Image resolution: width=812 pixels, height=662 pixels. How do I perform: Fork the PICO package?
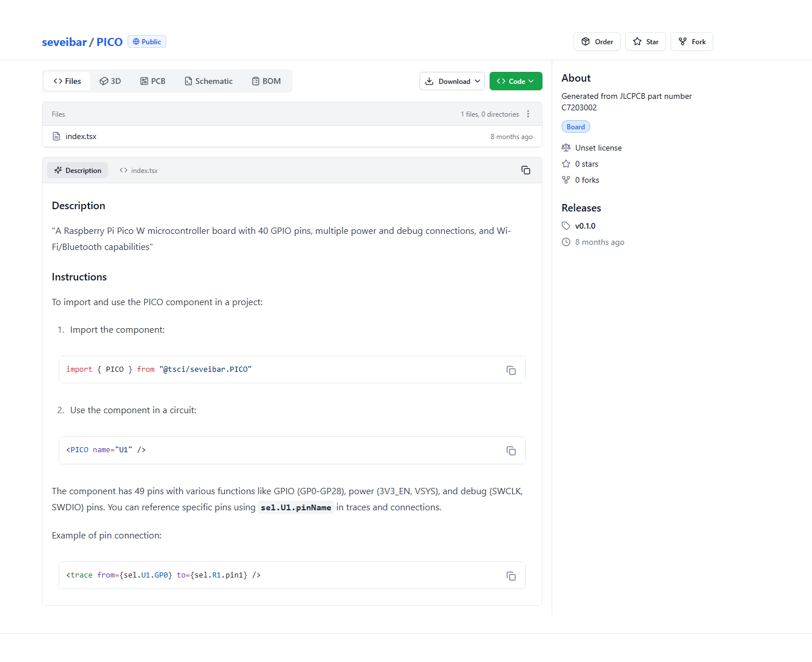pyautogui.click(x=691, y=41)
